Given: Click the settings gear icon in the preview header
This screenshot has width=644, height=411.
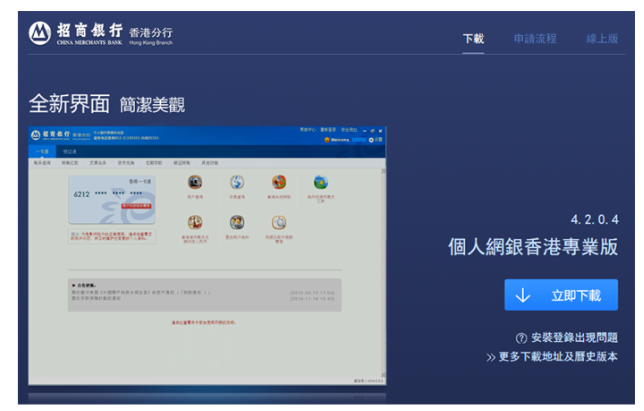Looking at the screenshot, I should coord(371,140).
